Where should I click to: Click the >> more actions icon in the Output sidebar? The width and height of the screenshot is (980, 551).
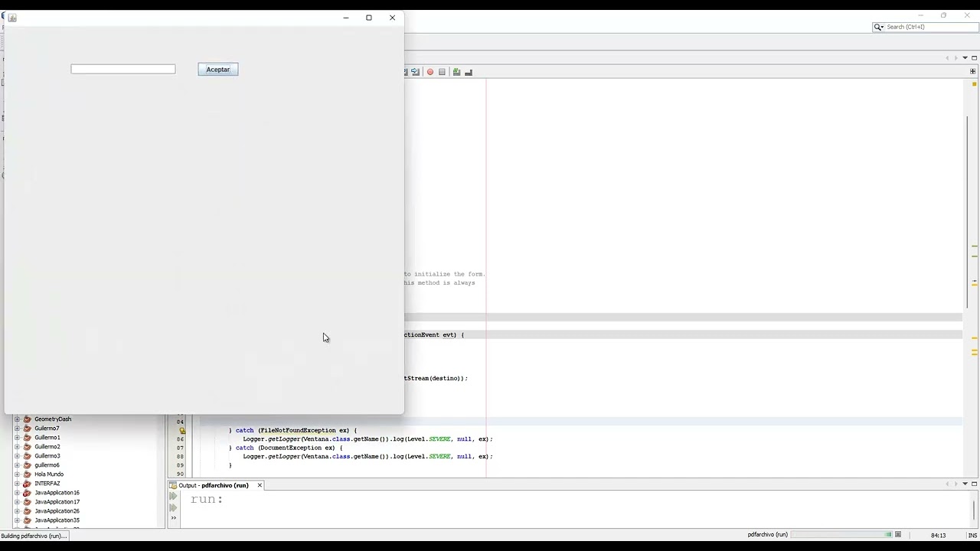pos(174,519)
